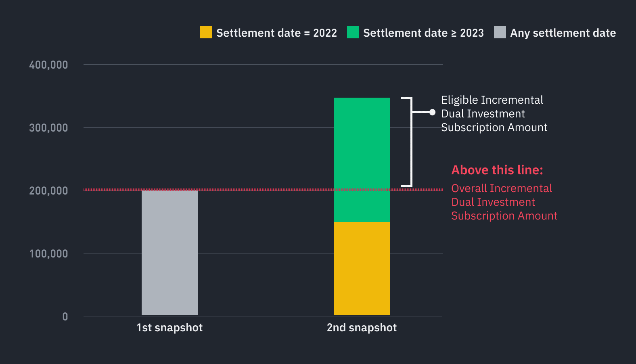636x364 pixels.
Task: Click the 200,000 y-axis label
Action: 48,190
